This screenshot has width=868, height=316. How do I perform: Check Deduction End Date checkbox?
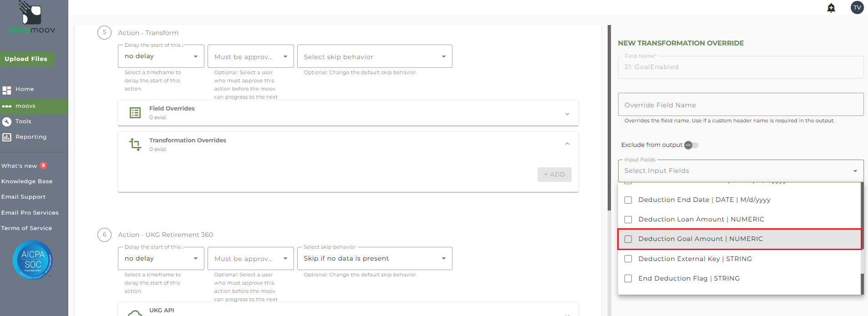[628, 200]
